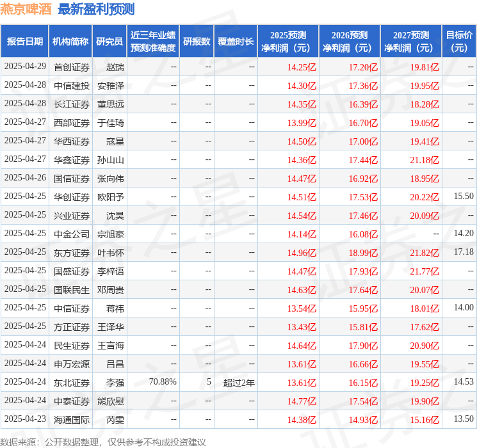This screenshot has height=448, width=477.
Task: Select the 申万宏源 institution cell
Action: tap(72, 364)
